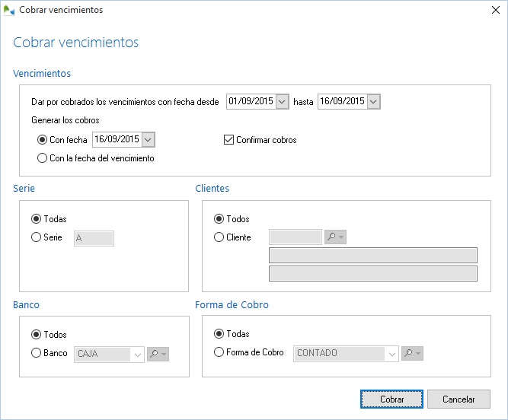Select the Con fecha radio option
The height and width of the screenshot is (420, 508).
[43, 140]
